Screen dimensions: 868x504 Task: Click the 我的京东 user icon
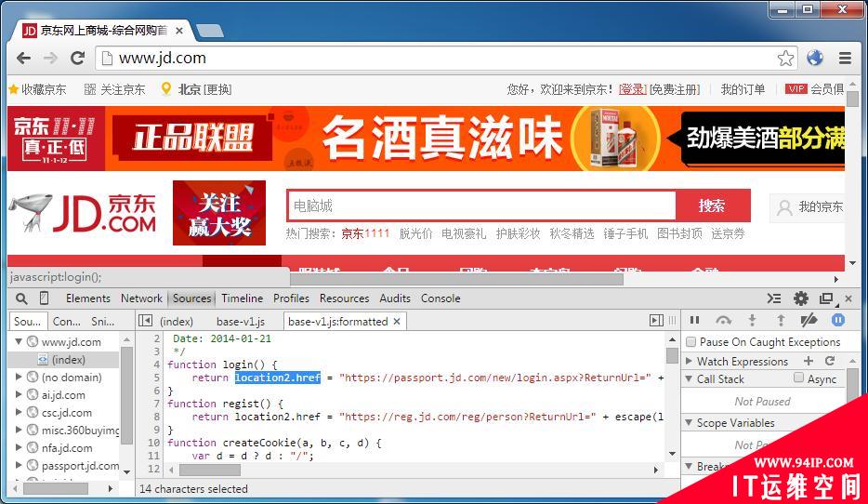784,207
